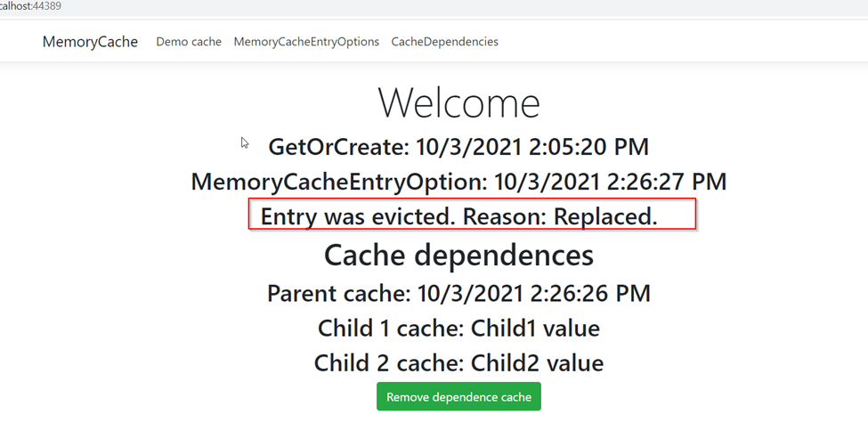Select the 'Child2 value' text
This screenshot has width=868, height=439.
coord(537,363)
